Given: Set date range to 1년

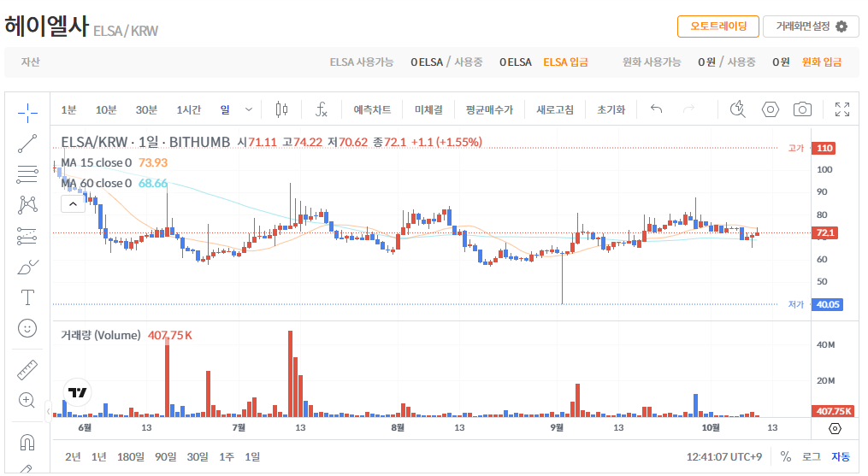Looking at the screenshot, I should (x=98, y=456).
